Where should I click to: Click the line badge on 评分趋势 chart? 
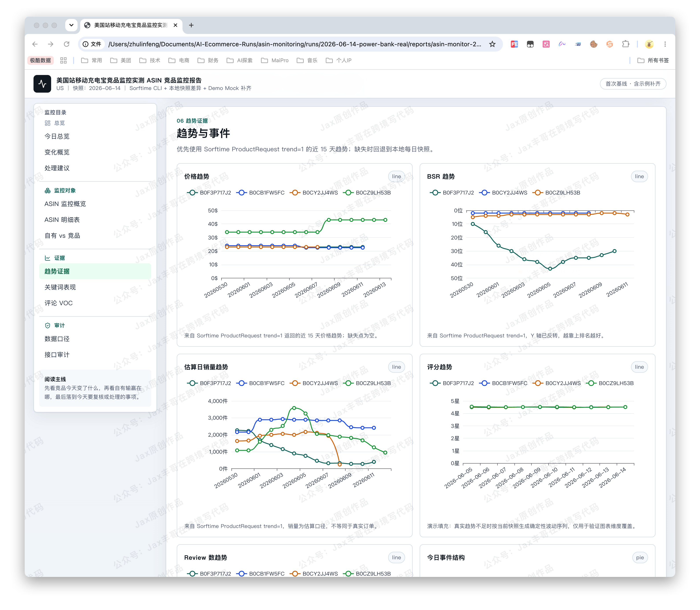(x=639, y=367)
